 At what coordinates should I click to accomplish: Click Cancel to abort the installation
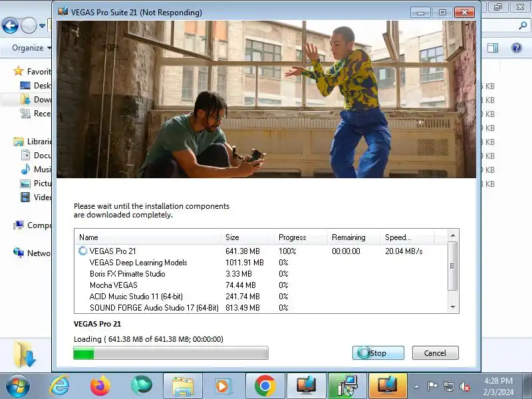pyautogui.click(x=435, y=353)
